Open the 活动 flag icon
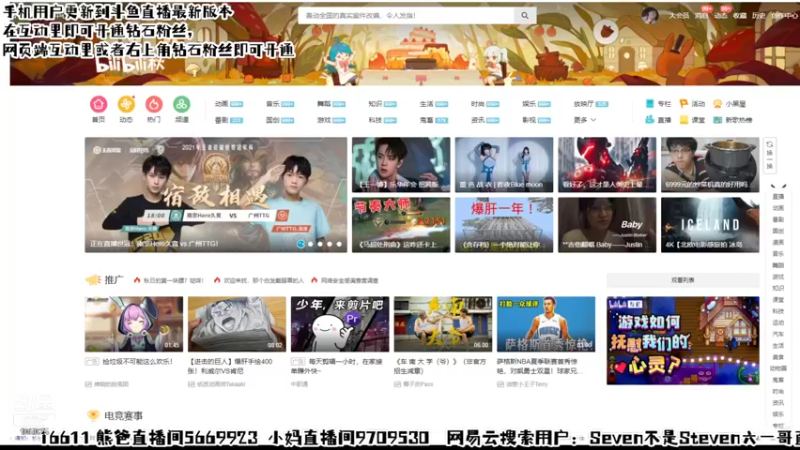This screenshot has width=800, height=450. (684, 104)
